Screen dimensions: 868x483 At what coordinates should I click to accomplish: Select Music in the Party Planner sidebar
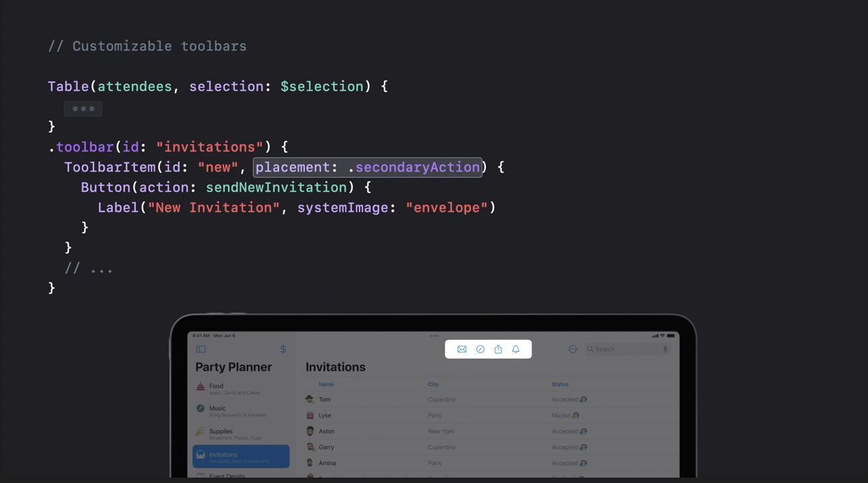(x=241, y=410)
